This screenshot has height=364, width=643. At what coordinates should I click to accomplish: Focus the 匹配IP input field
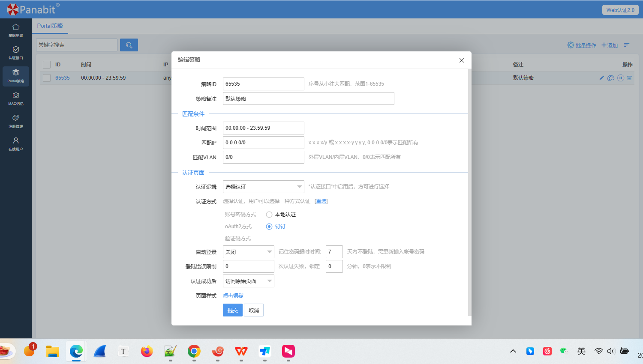coord(264,143)
